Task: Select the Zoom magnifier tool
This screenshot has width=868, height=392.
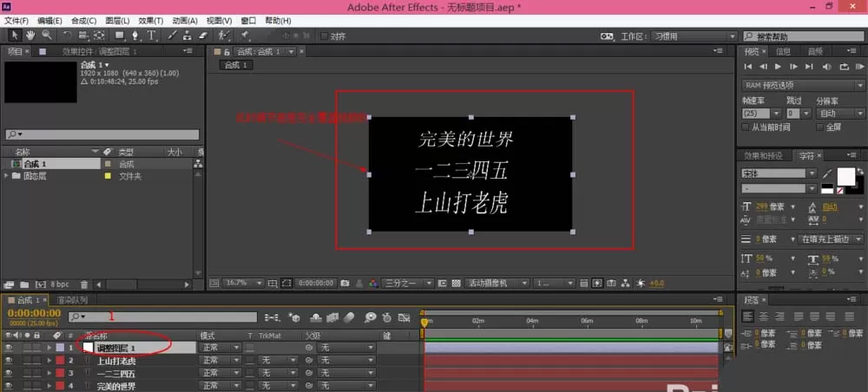Action: pos(47,36)
